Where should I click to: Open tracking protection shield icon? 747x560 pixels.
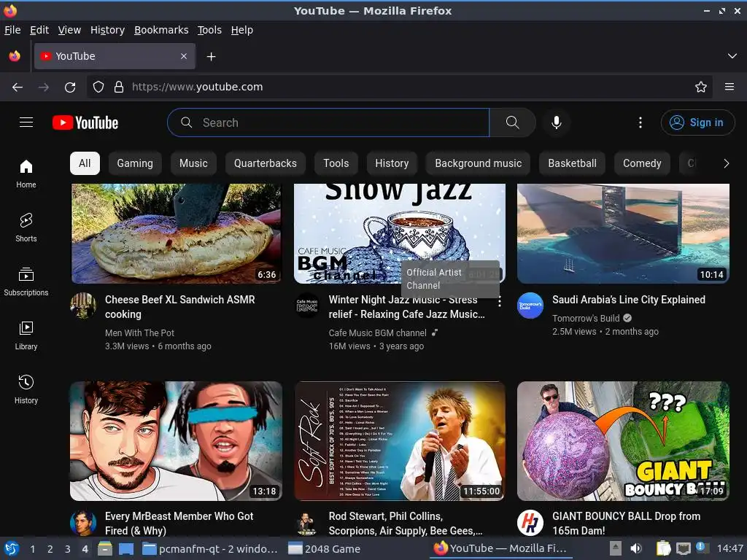pos(98,87)
